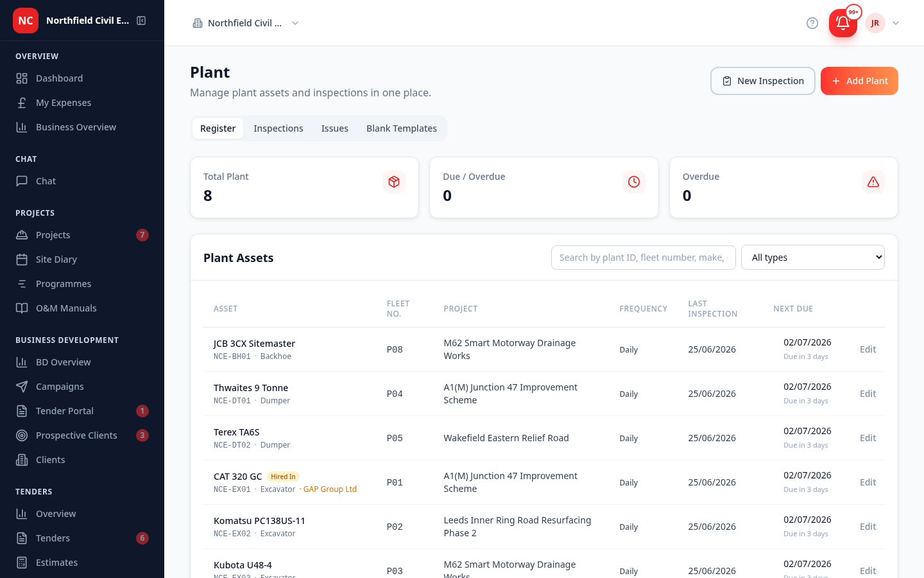Click the Total Plant cube icon
The image size is (924, 578).
[394, 182]
